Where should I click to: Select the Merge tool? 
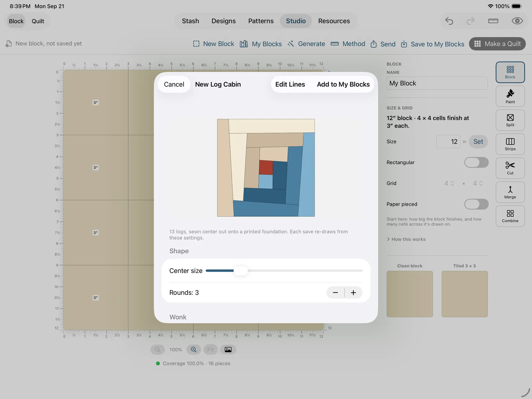510,192
